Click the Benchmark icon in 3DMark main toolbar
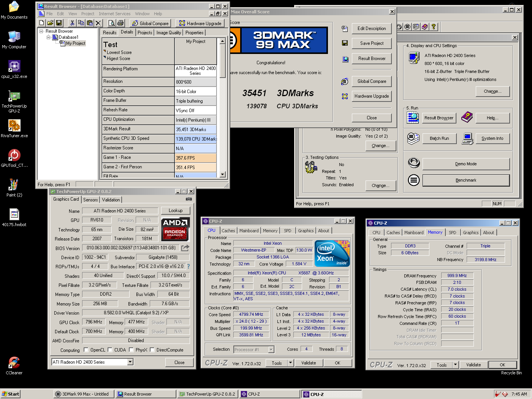The image size is (532, 399). pos(407,27)
